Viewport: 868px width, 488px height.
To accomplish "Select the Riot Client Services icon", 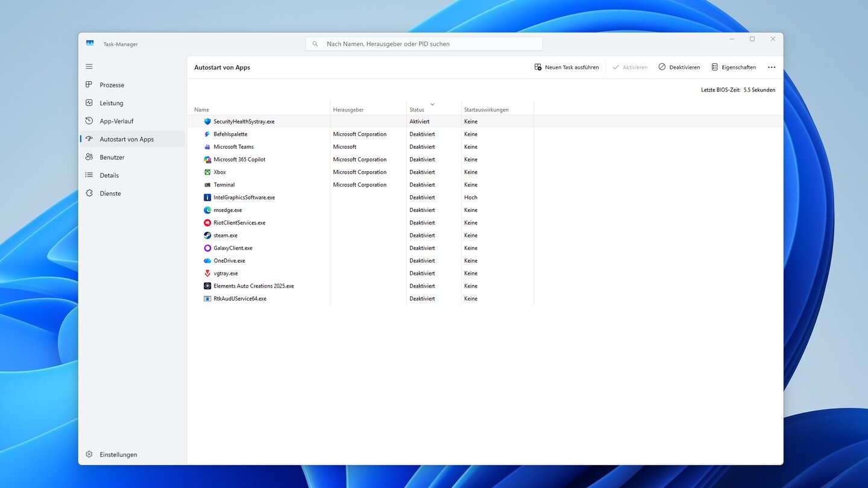I will click(x=207, y=223).
